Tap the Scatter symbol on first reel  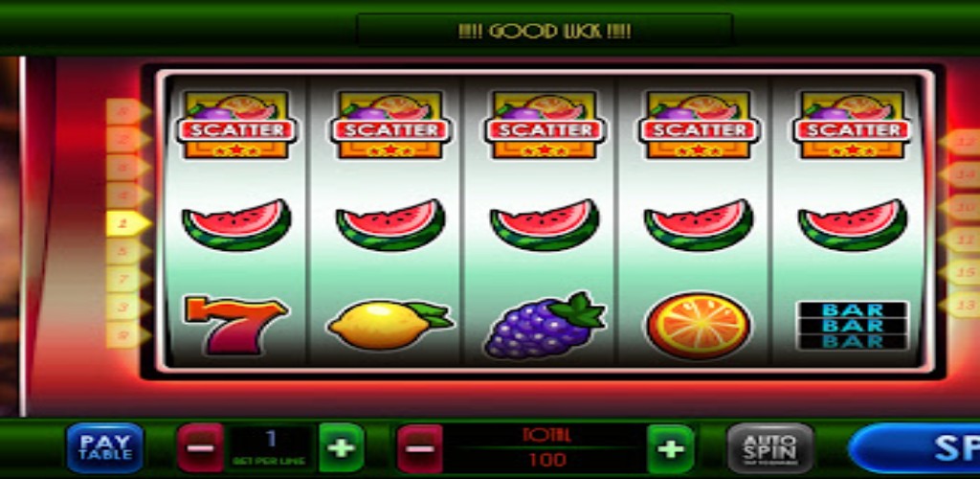[236, 125]
